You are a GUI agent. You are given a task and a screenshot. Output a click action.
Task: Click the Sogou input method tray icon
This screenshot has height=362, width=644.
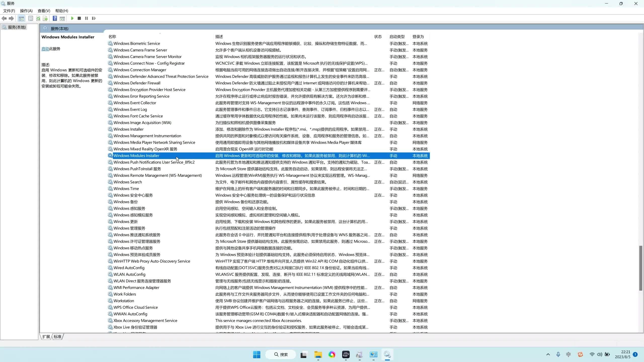[580, 354]
